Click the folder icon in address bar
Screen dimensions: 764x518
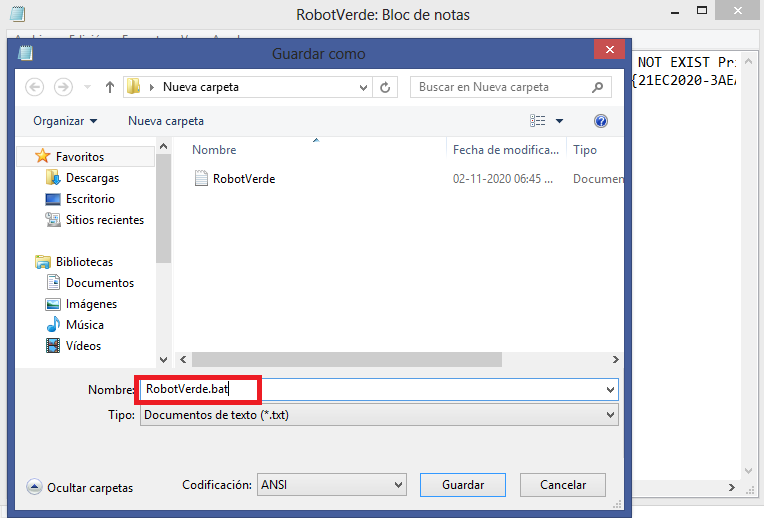tap(134, 87)
